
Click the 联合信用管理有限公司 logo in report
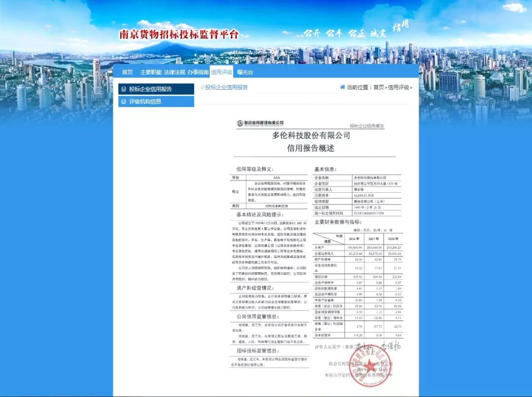tap(260, 123)
